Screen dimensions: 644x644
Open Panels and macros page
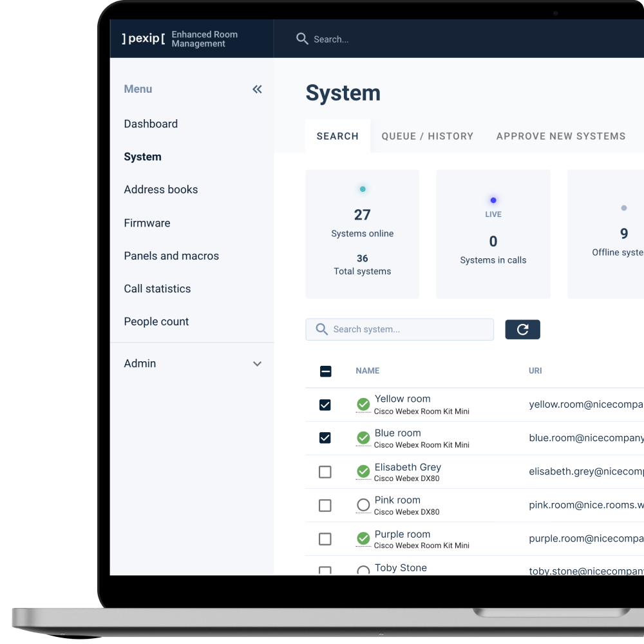[171, 256]
